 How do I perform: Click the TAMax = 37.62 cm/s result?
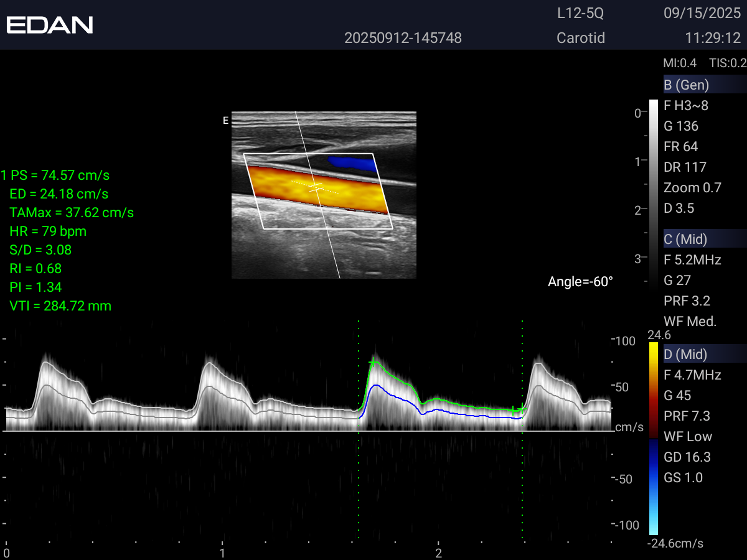pyautogui.click(x=72, y=212)
